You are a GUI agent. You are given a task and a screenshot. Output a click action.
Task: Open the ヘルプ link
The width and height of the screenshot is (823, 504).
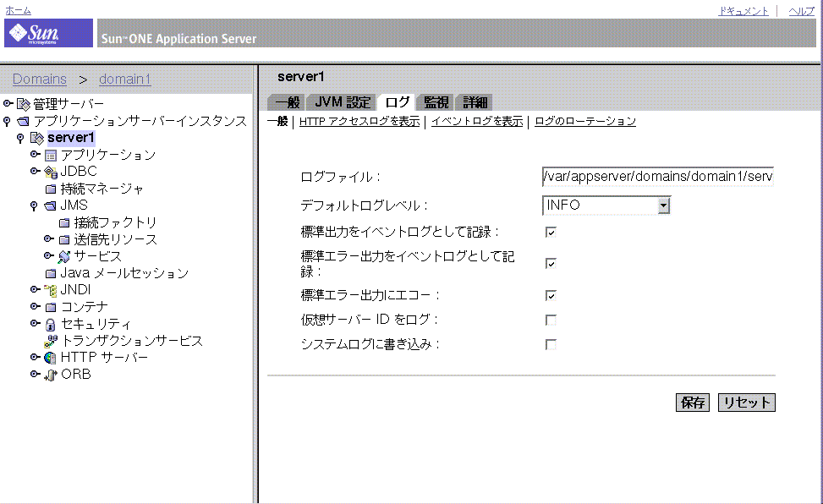click(802, 11)
